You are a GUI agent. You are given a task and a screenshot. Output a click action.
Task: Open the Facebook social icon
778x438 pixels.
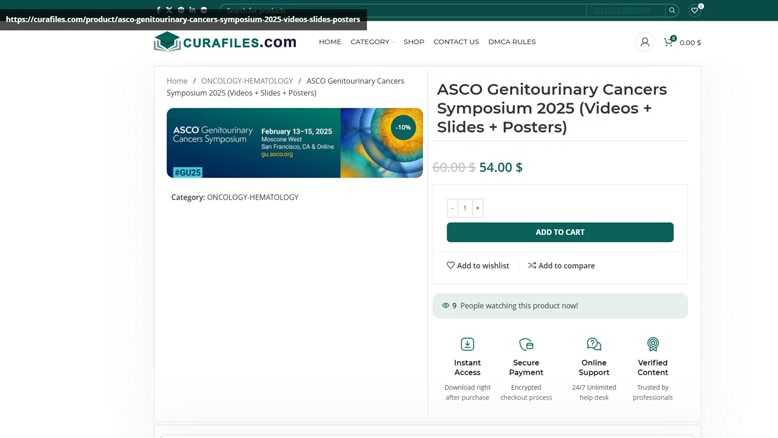pyautogui.click(x=158, y=9)
